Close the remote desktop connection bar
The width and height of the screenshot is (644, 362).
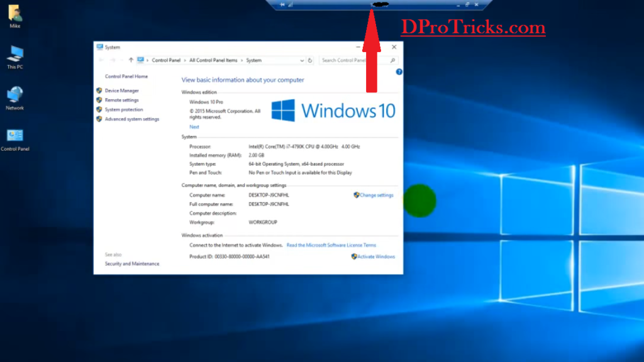click(477, 4)
